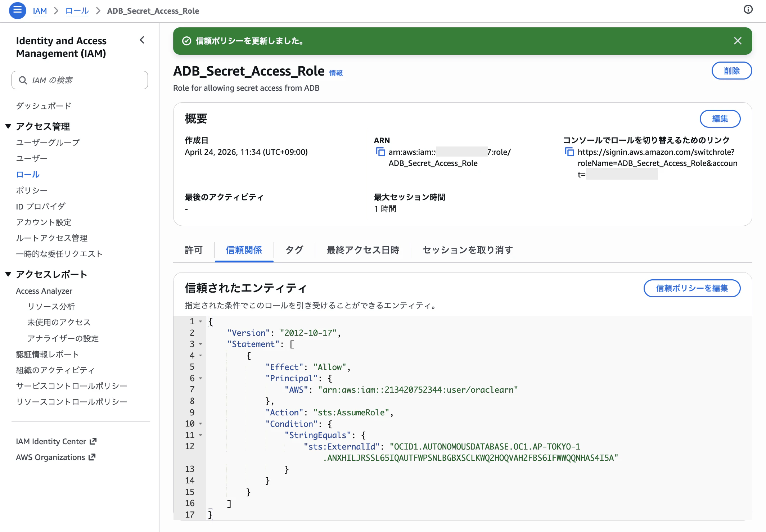Collapse the アクセスレポート section

(8, 274)
